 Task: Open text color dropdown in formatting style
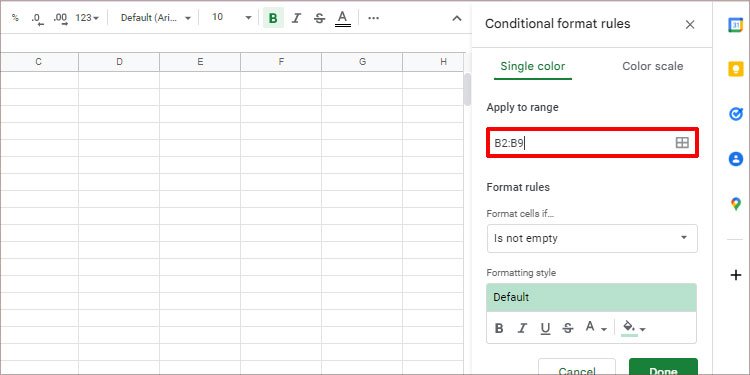596,328
